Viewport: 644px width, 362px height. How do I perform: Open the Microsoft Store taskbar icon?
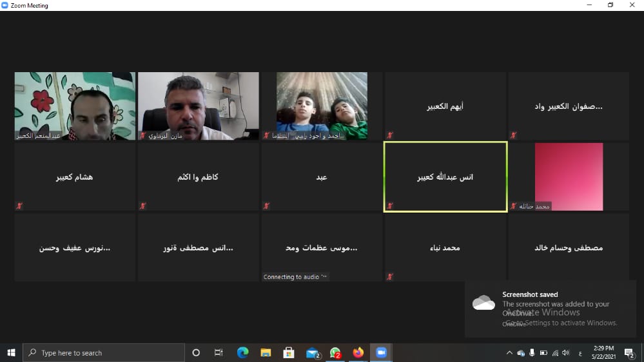tap(289, 352)
